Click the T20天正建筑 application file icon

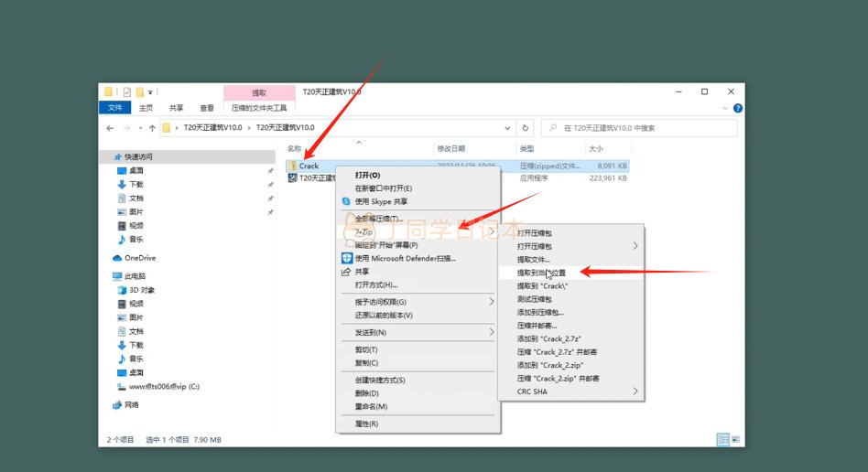(292, 178)
